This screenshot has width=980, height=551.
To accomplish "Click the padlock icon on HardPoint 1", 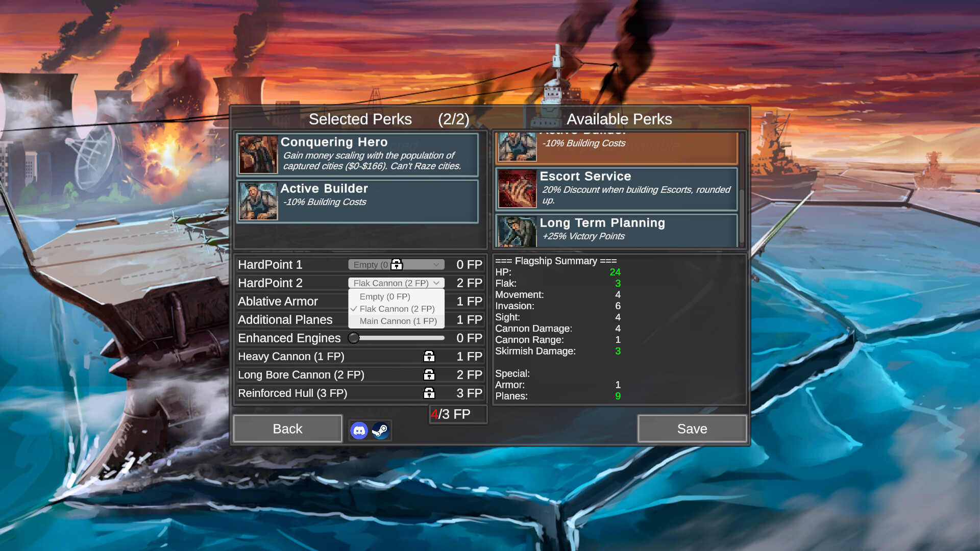I will click(397, 264).
